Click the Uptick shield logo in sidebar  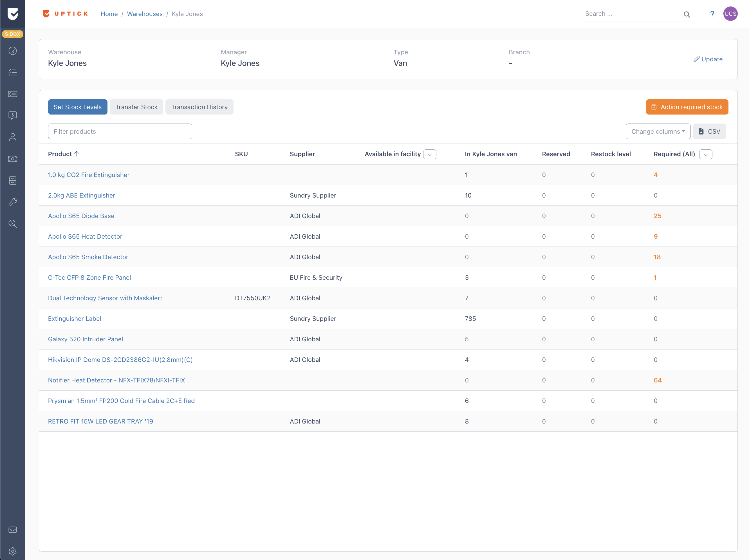point(13,14)
